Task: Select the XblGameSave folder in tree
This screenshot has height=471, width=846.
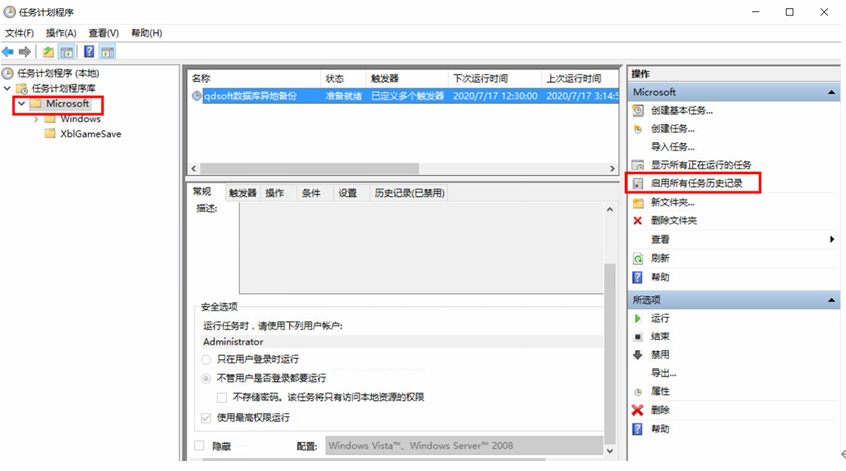Action: [x=91, y=134]
